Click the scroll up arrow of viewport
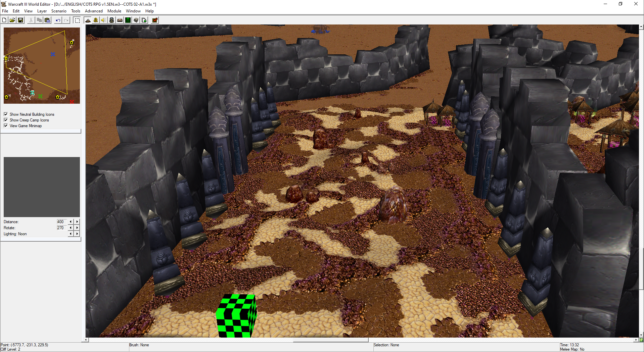 (x=641, y=27)
